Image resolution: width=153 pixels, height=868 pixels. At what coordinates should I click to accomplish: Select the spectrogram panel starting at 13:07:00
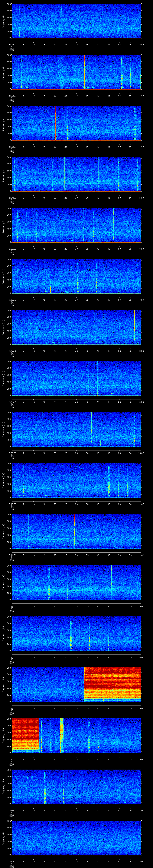tap(76, 327)
